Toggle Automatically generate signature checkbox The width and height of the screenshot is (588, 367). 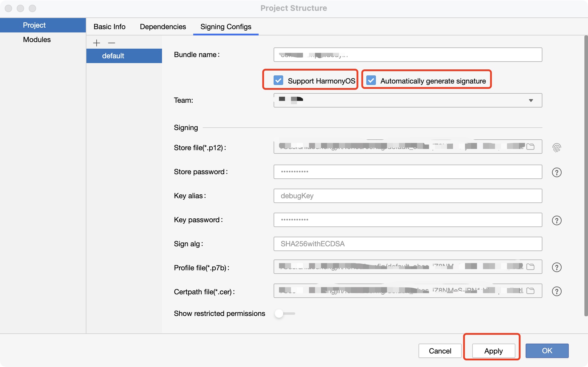(371, 80)
